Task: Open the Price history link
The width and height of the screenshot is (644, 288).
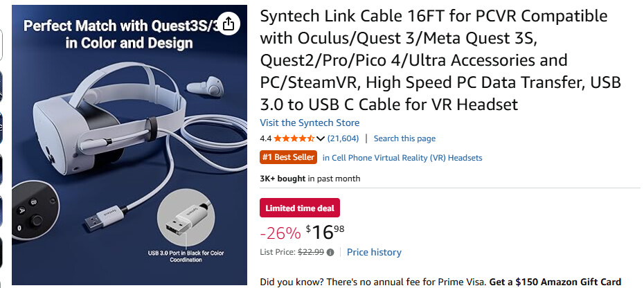Action: coord(374,253)
